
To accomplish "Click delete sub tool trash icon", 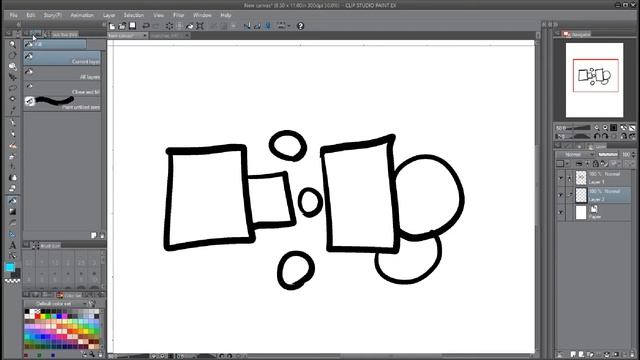I will click(x=102, y=236).
